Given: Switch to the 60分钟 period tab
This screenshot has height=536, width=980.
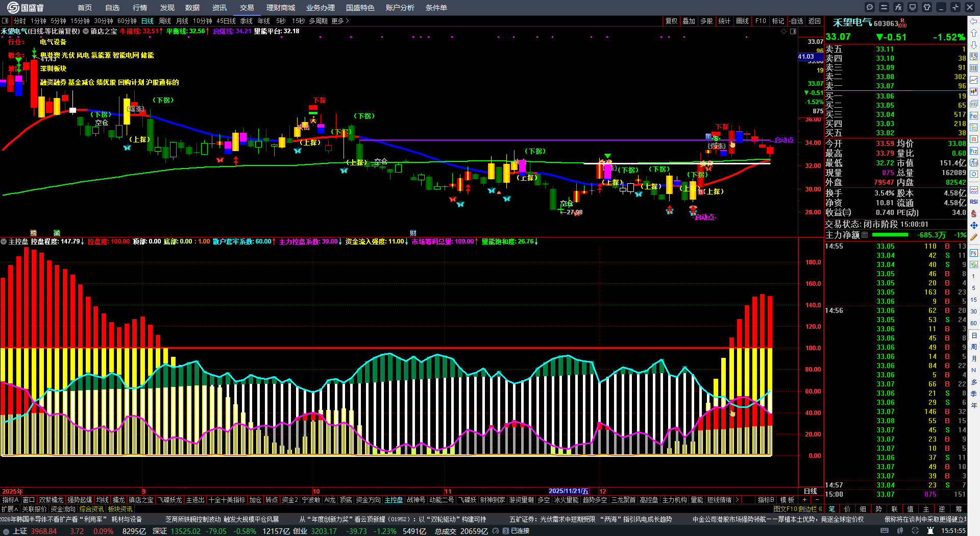Looking at the screenshot, I should click(127, 21).
